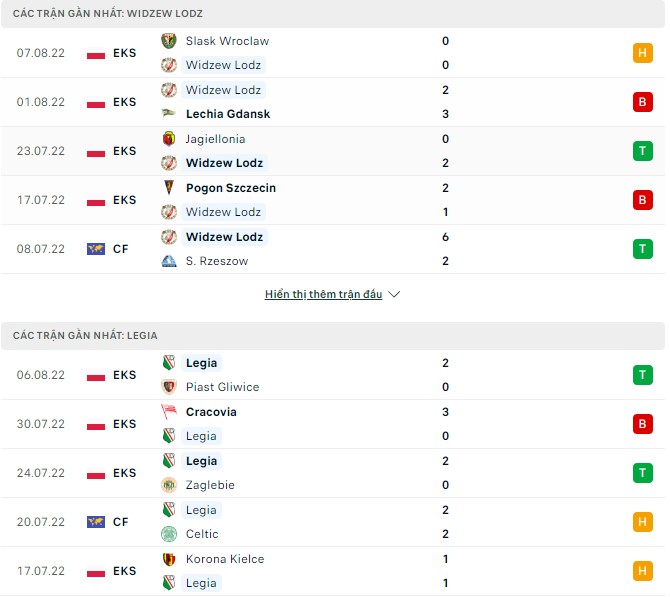The height and width of the screenshot is (597, 670).
Task: Click the Jagiellonia team crest icon
Action: [168, 139]
